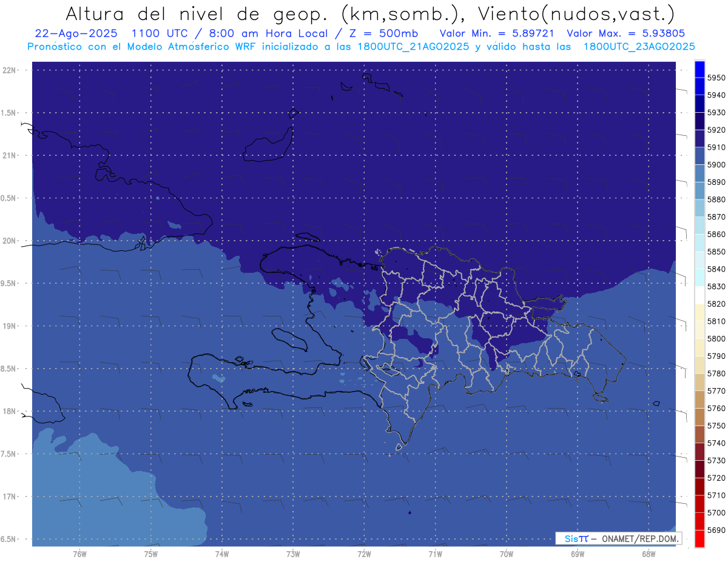Viewport: 728px width, 562px height.
Task: Click the '5770' color scale label
Action: point(716,391)
